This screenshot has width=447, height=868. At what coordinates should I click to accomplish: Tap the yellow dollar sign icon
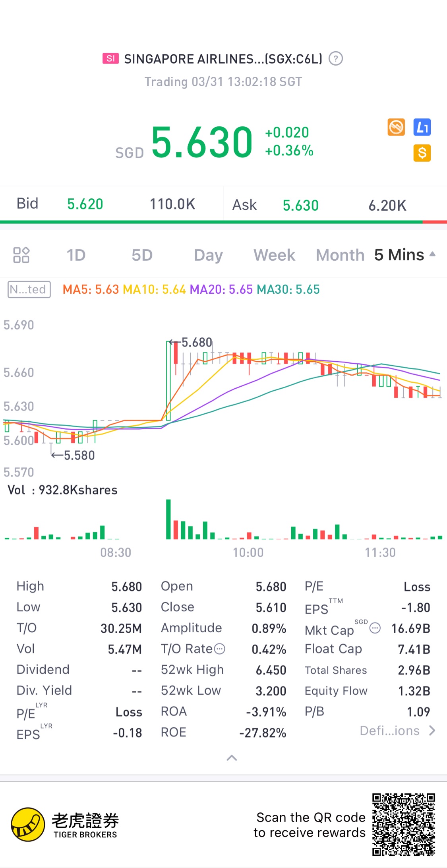click(422, 153)
